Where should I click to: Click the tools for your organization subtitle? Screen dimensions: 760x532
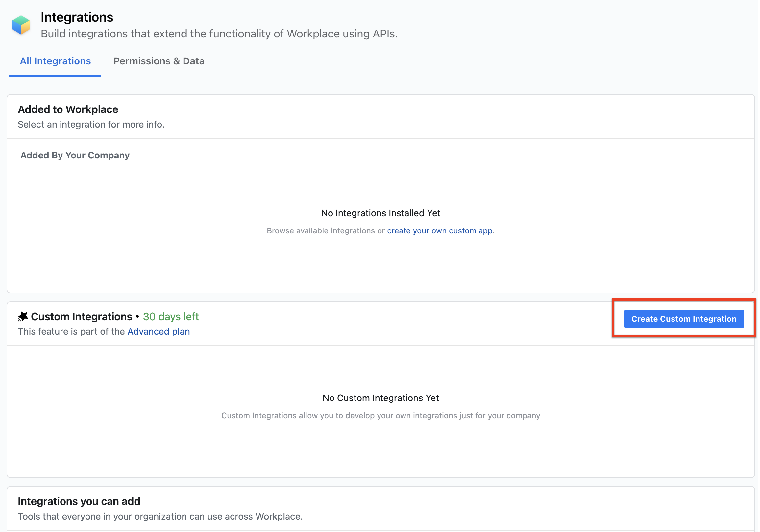pyautogui.click(x=160, y=516)
